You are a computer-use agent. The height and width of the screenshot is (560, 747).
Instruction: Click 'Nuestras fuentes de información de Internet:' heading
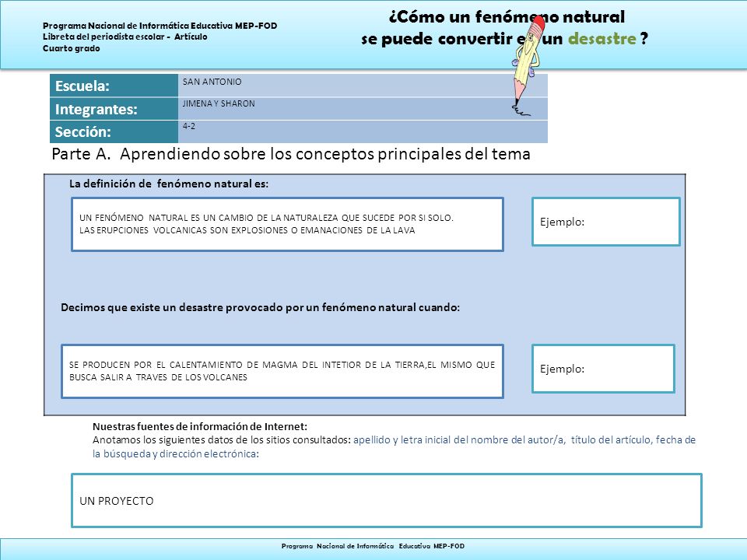click(200, 426)
